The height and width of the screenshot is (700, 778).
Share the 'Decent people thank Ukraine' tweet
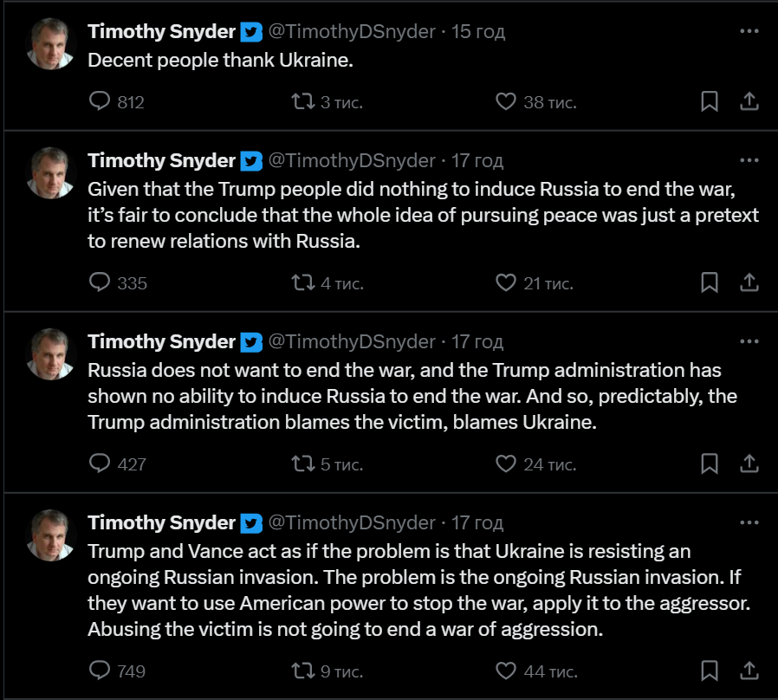pyautogui.click(x=749, y=102)
